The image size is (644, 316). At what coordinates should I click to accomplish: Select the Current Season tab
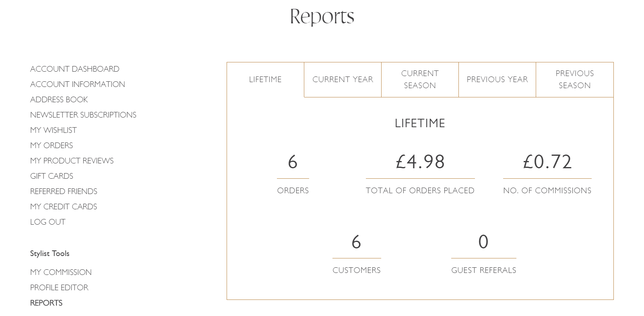coord(420,79)
